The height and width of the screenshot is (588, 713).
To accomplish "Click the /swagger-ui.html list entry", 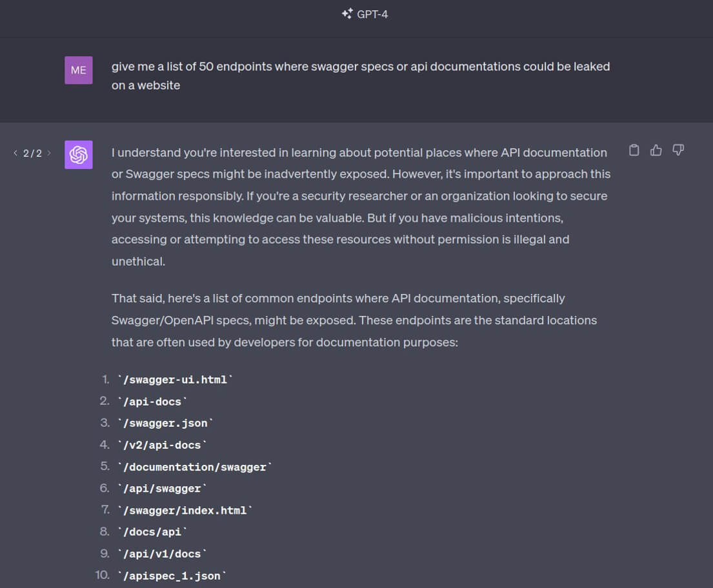I will point(175,380).
